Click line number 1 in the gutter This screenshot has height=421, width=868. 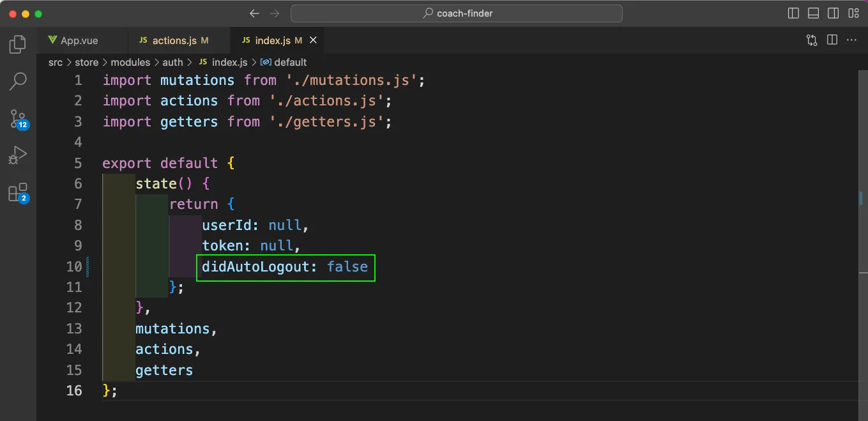78,80
